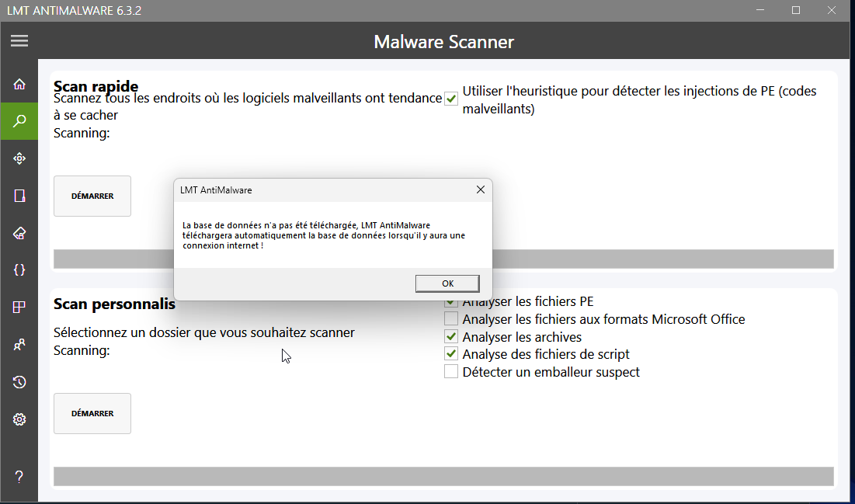Close the LMT AntiMalware dialog
The height and width of the screenshot is (504, 855).
pos(481,189)
